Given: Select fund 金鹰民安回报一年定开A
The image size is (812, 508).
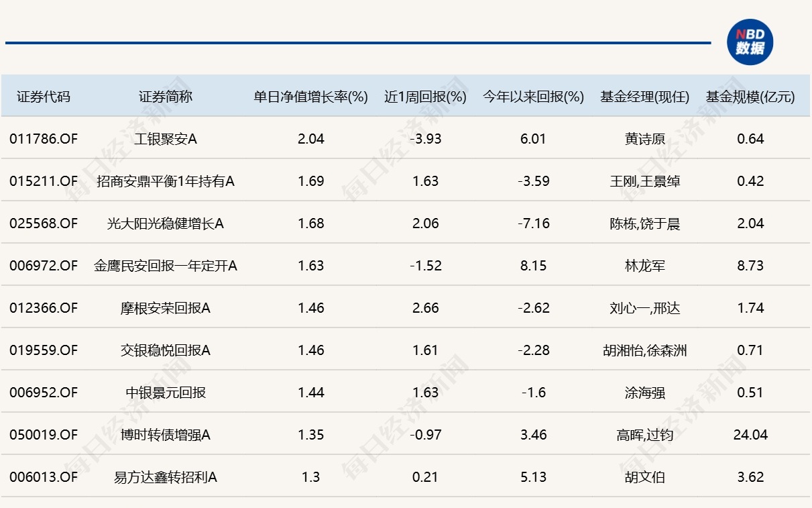Looking at the screenshot, I should 166,266.
